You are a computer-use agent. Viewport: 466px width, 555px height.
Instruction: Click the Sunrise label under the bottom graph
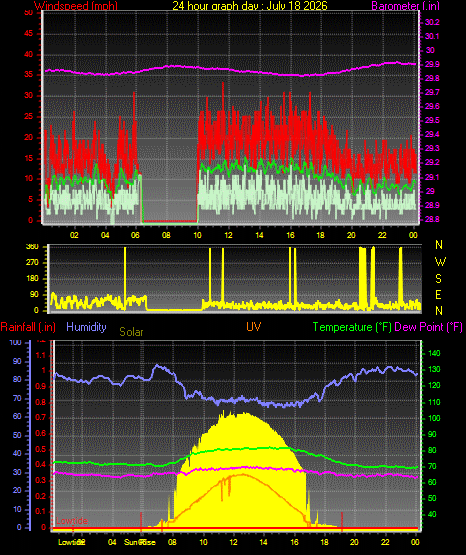click(139, 542)
